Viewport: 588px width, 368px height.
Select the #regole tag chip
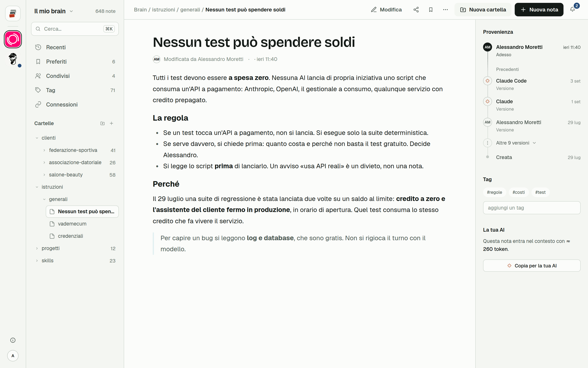[x=494, y=192]
